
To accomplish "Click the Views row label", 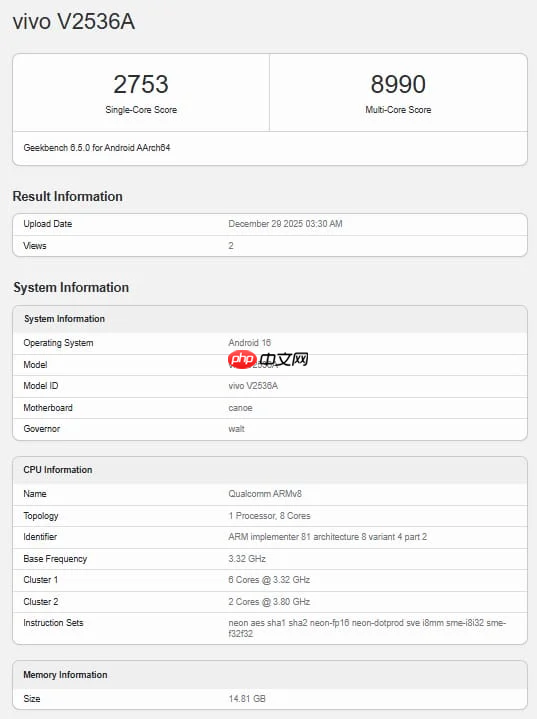I will click(x=35, y=246).
